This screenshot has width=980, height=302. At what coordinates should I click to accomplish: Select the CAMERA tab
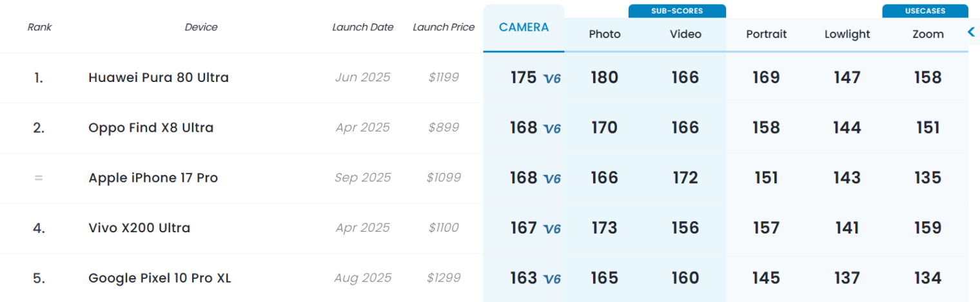click(524, 28)
